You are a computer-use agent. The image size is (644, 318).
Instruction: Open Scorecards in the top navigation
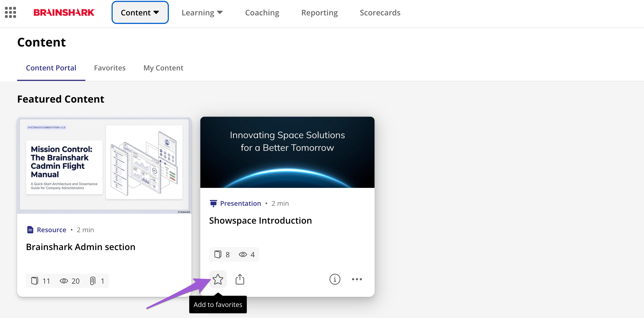click(x=380, y=13)
